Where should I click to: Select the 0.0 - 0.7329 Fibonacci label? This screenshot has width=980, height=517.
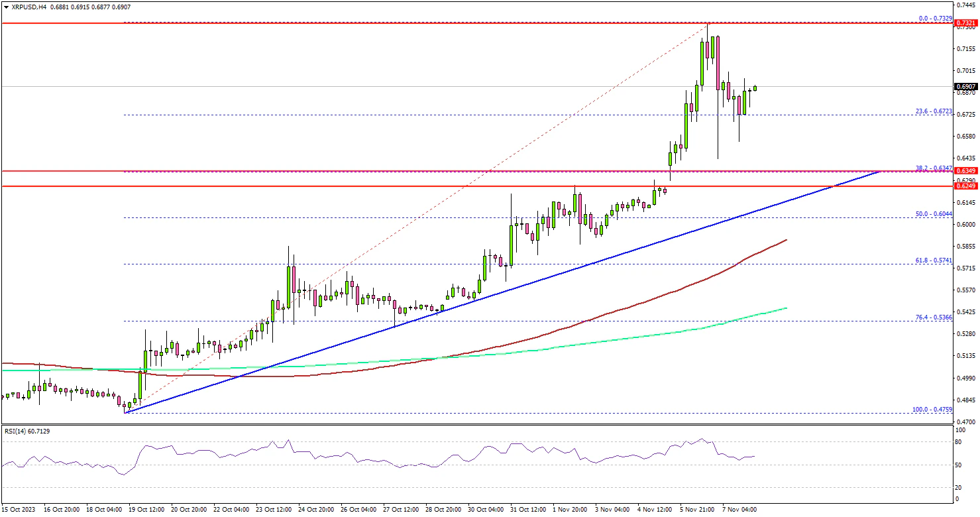(x=934, y=19)
